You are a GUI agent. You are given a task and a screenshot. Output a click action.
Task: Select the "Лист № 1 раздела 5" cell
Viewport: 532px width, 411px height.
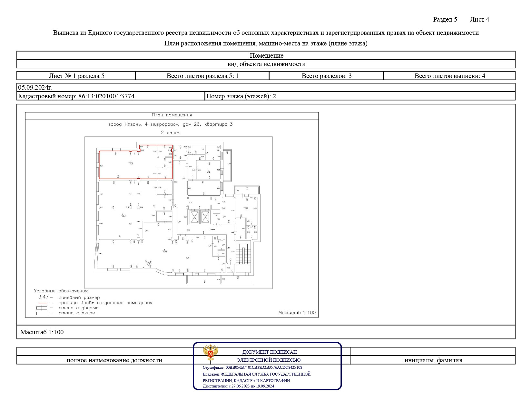click(x=76, y=76)
